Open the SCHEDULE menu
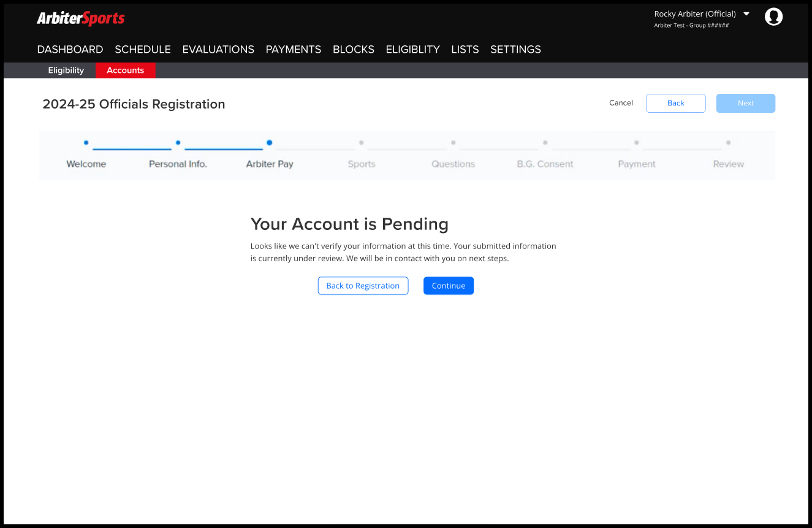This screenshot has width=812, height=528. [x=142, y=49]
